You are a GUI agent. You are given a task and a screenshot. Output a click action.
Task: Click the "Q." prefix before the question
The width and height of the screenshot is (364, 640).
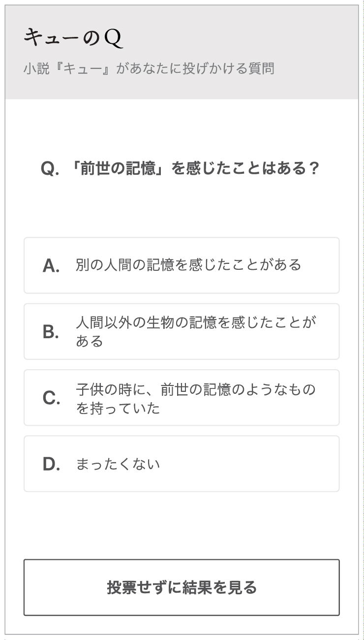pos(50,169)
